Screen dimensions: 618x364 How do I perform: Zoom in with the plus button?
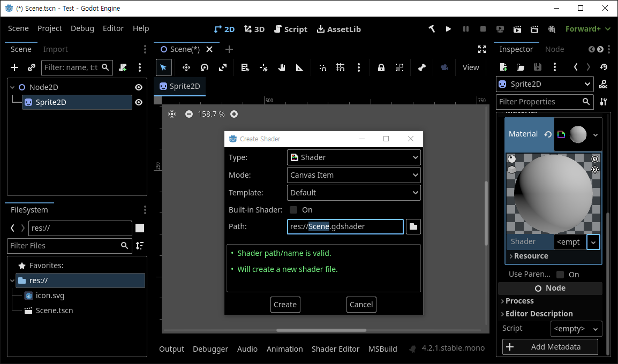[x=233, y=114]
